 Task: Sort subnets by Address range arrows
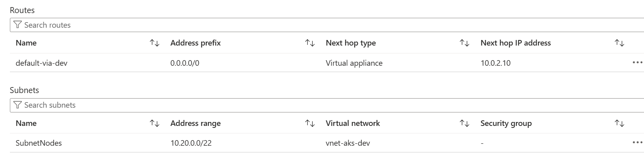tap(310, 124)
